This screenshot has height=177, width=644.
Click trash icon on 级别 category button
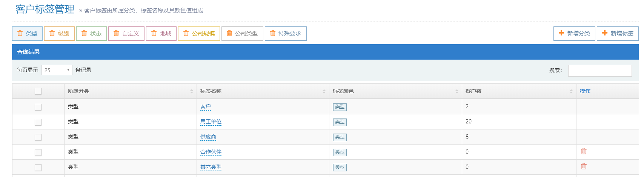[52, 33]
